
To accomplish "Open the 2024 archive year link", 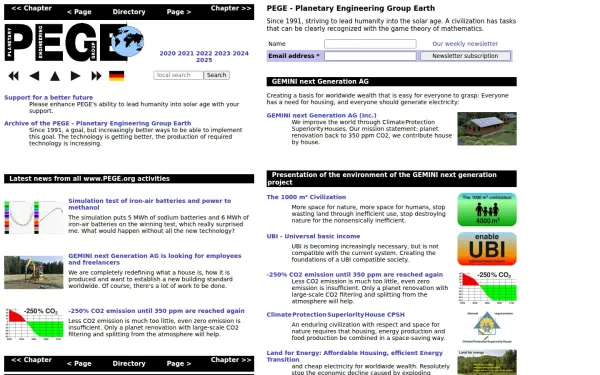I will 241,53.
